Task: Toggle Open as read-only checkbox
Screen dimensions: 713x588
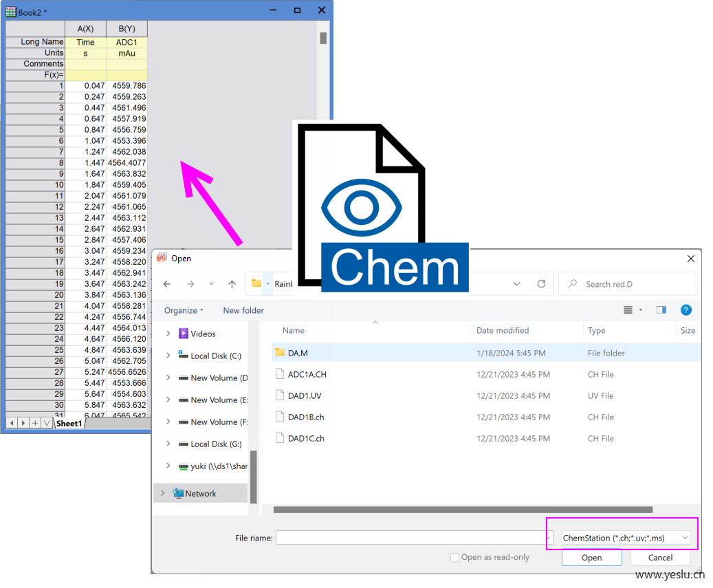Action: tap(454, 558)
